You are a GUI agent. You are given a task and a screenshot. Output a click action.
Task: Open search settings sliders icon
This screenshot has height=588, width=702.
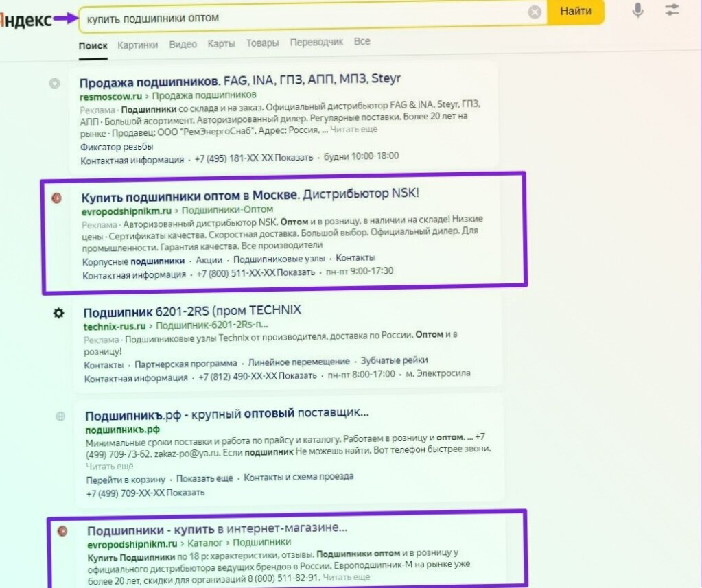click(672, 10)
